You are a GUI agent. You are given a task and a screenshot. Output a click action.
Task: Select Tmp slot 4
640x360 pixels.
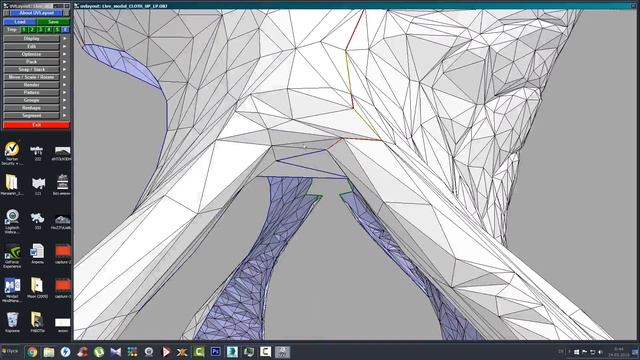49,29
